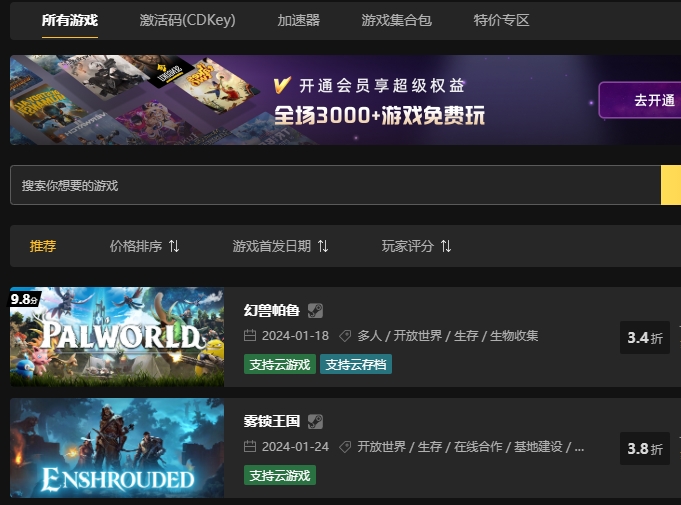
Task: Click the yellow checkmark icon in banner
Action: click(x=282, y=85)
